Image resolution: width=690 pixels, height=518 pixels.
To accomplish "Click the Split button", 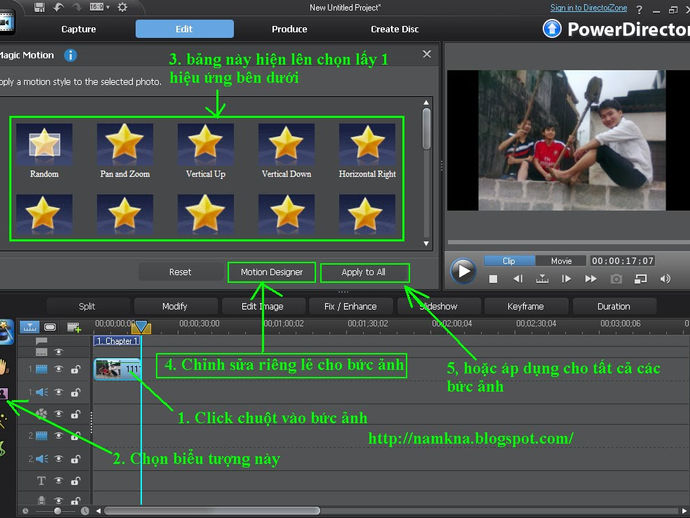I will click(x=87, y=306).
